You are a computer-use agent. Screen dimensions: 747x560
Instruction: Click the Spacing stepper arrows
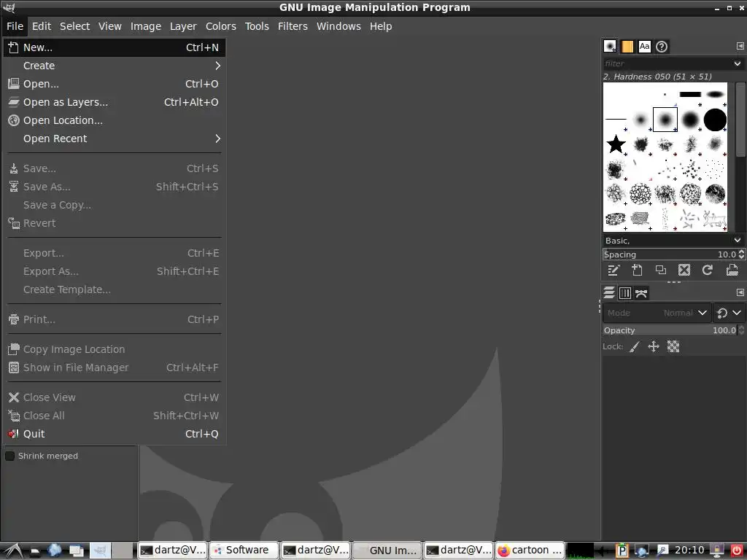pos(741,254)
